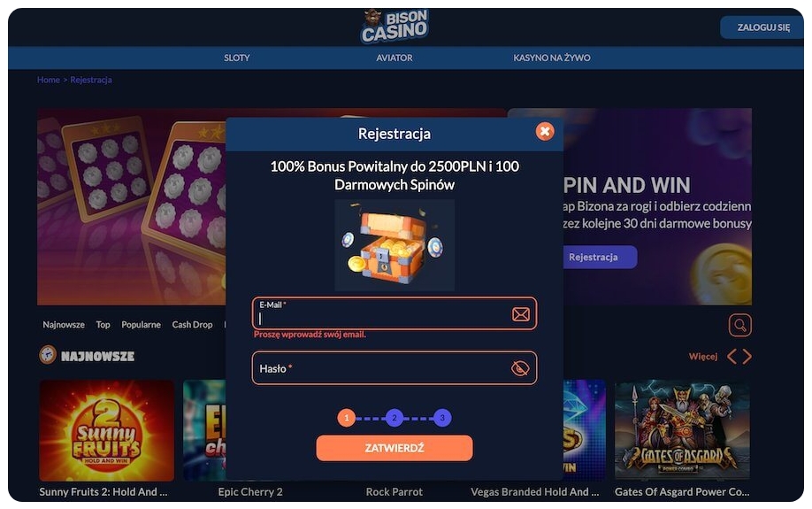Image resolution: width=812 pixels, height=509 pixels.
Task: Select registration step 3 circle
Action: 442,418
